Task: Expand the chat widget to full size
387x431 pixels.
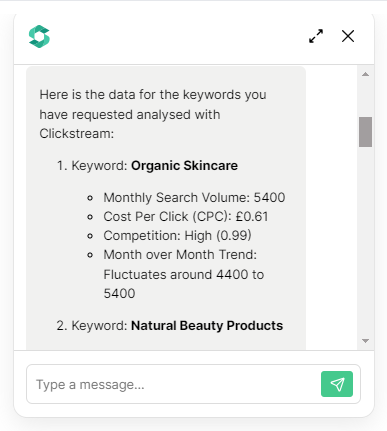Action: [x=316, y=36]
